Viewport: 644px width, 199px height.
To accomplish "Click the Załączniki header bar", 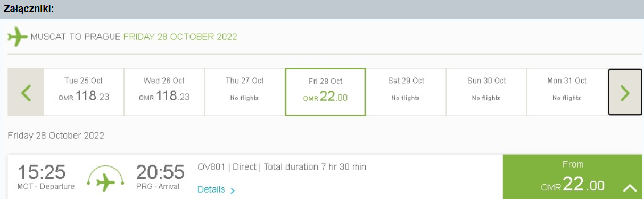I will pos(322,9).
